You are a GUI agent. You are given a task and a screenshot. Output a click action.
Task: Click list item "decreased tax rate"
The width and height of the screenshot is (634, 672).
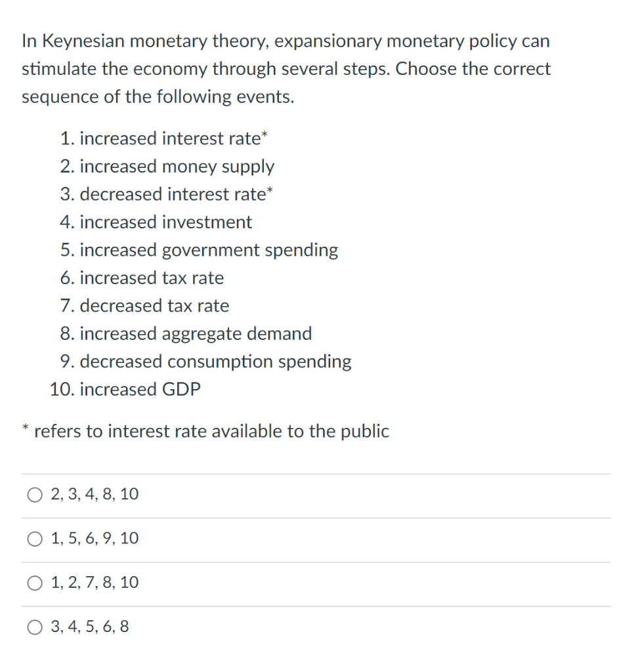pos(144,306)
